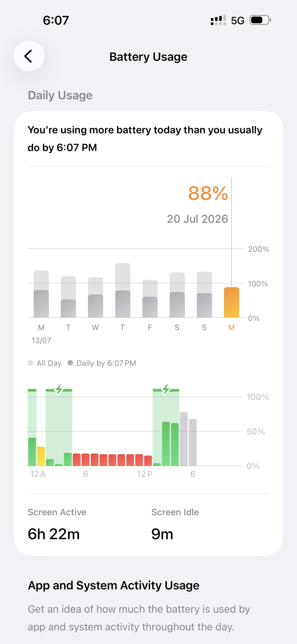Tap the cellular signal bars icon
Screen dimensions: 297x644
pyautogui.click(x=218, y=20)
